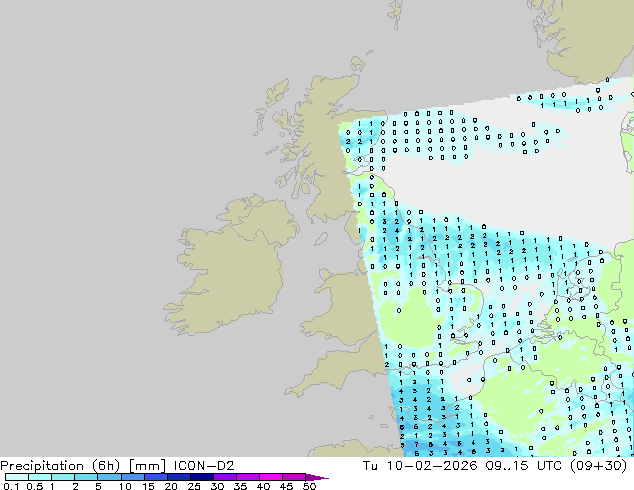Click the 20–25 mm dark blue swatch
The height and width of the screenshot is (490, 634).
(178, 477)
